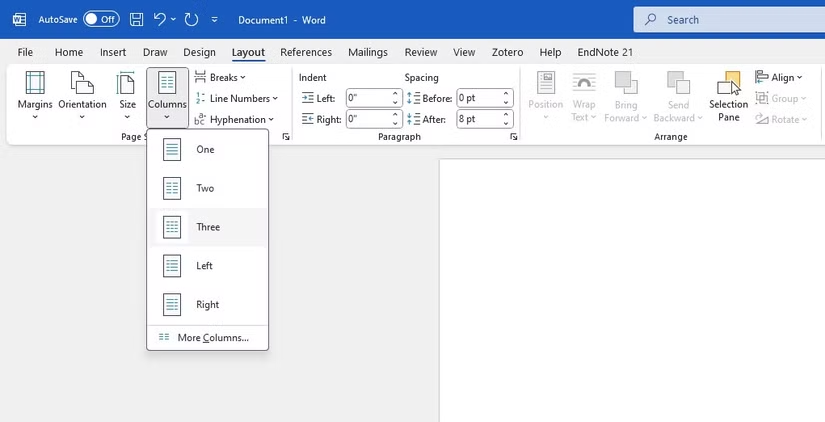Click the Spacing Before value field
Screen dimensions: 825x422
(478, 98)
